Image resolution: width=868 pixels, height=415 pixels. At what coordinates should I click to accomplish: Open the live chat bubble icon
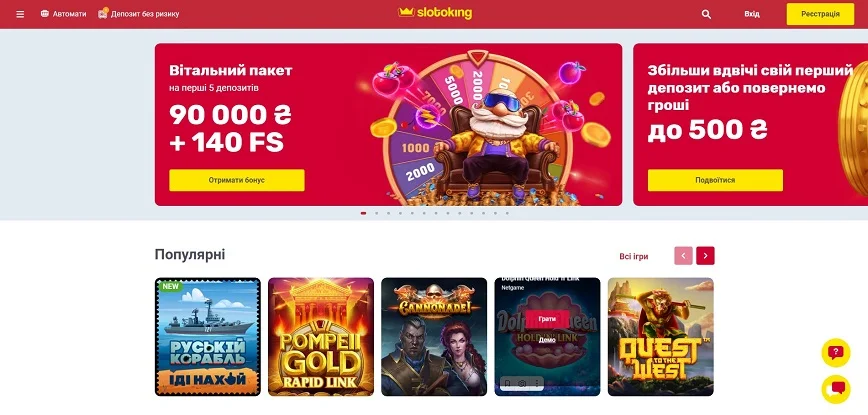835,390
